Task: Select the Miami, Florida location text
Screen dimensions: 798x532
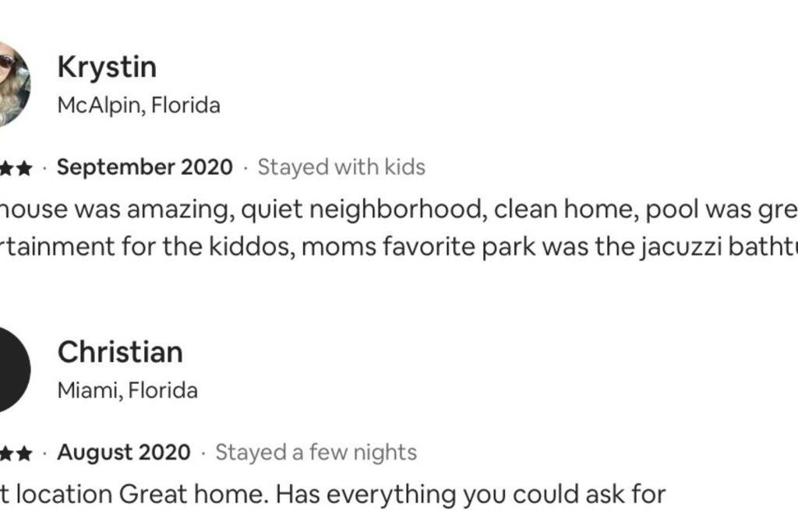Action: (128, 390)
